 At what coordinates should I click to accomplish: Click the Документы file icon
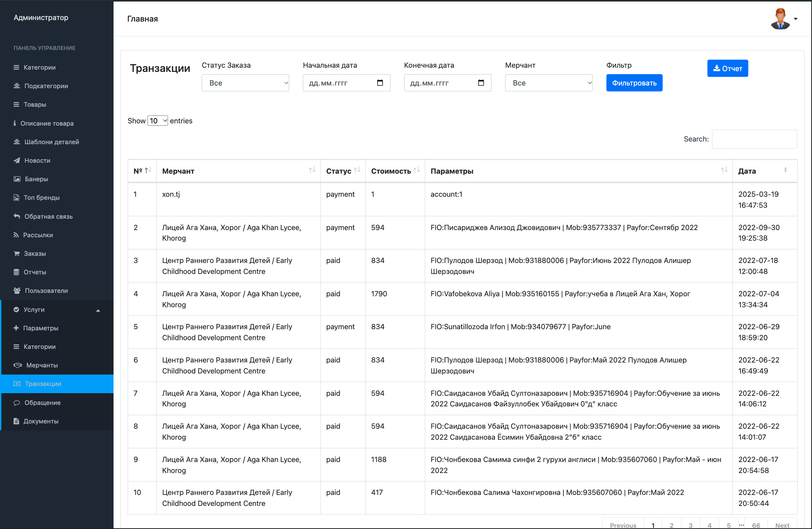pyautogui.click(x=16, y=421)
